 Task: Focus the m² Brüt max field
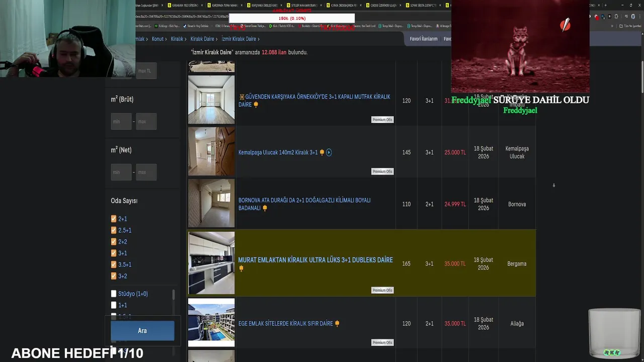(x=146, y=121)
